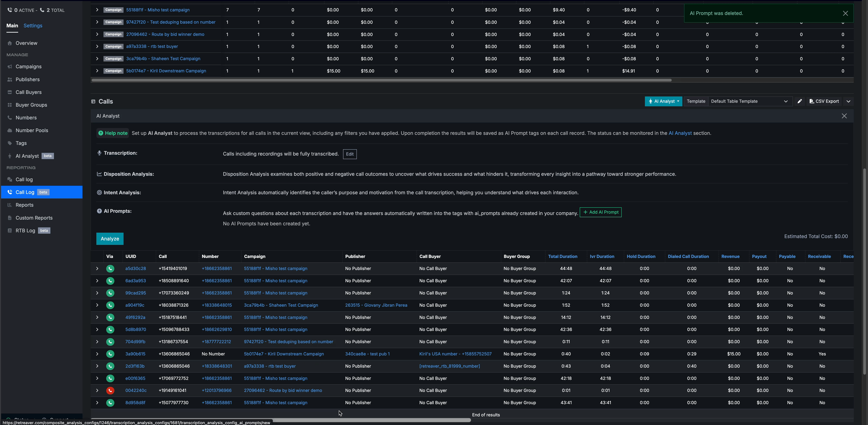Click the Custom Reports document icon
The image size is (868, 425).
[10, 218]
